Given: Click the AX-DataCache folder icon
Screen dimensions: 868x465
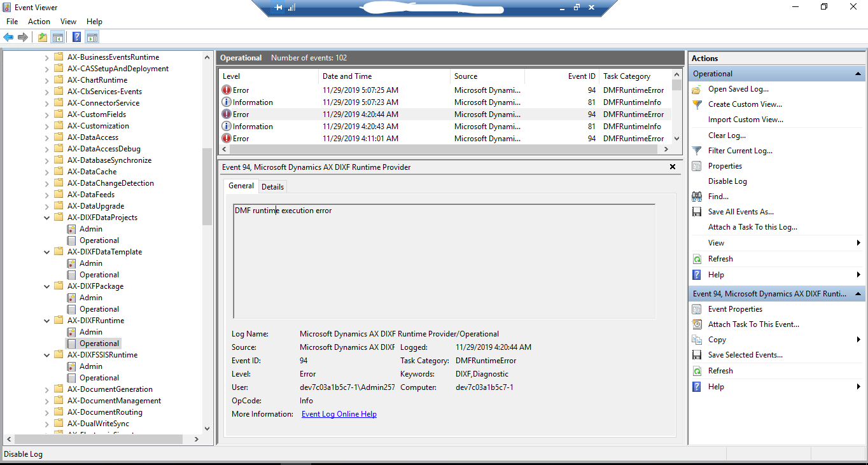Looking at the screenshot, I should click(59, 172).
